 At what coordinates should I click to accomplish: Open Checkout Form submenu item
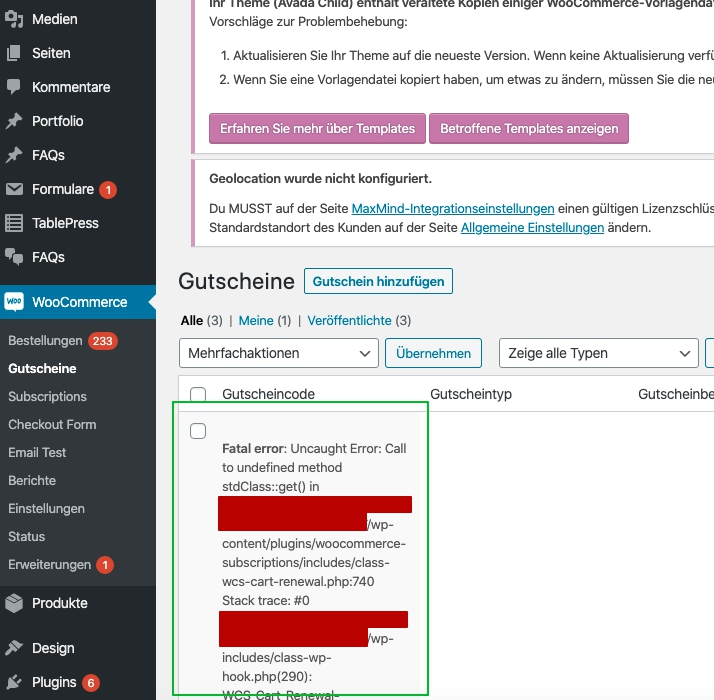(x=52, y=424)
